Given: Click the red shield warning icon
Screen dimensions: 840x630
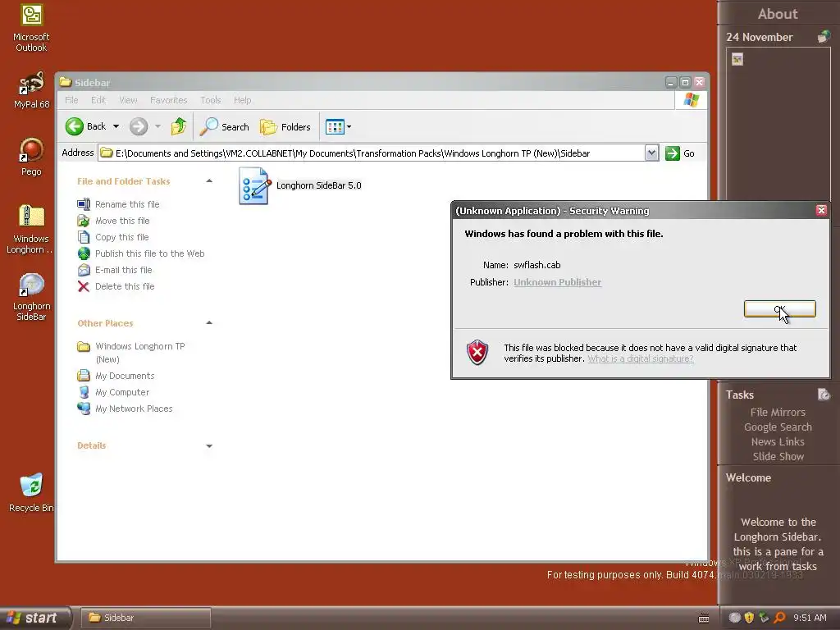Looking at the screenshot, I should pyautogui.click(x=477, y=353).
